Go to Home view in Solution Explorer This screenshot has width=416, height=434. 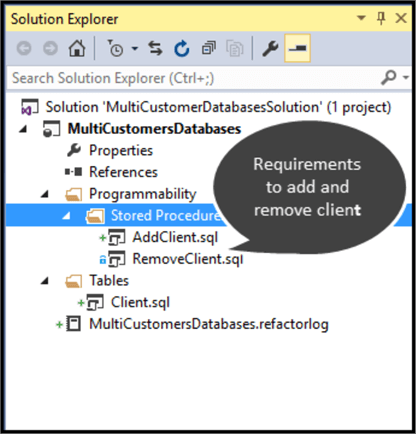click(x=77, y=48)
